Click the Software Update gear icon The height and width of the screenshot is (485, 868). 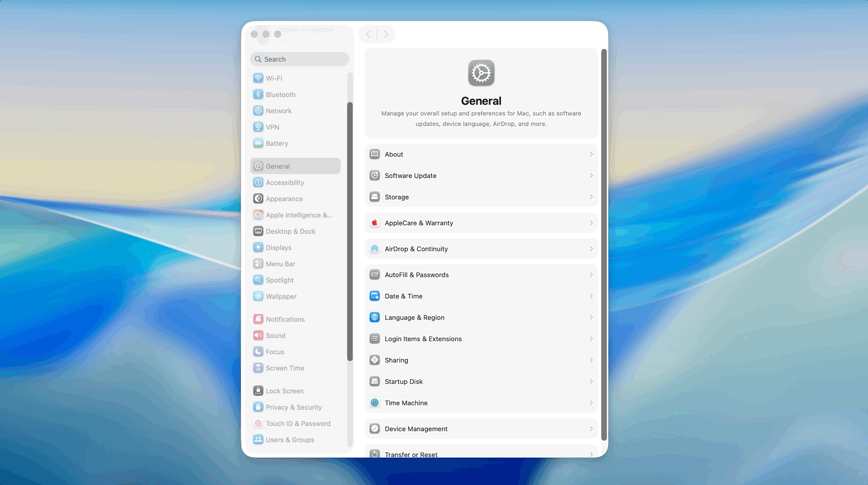click(x=375, y=175)
